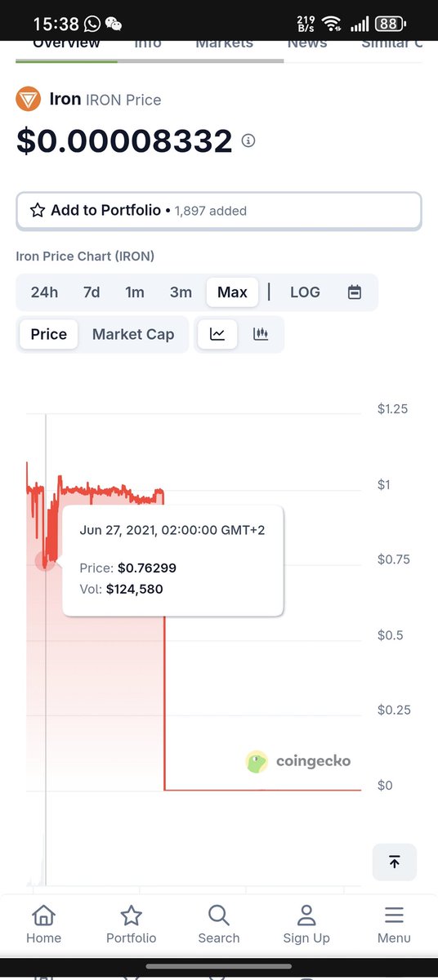
Task: Tap the Iron coin logo
Action: [29, 100]
